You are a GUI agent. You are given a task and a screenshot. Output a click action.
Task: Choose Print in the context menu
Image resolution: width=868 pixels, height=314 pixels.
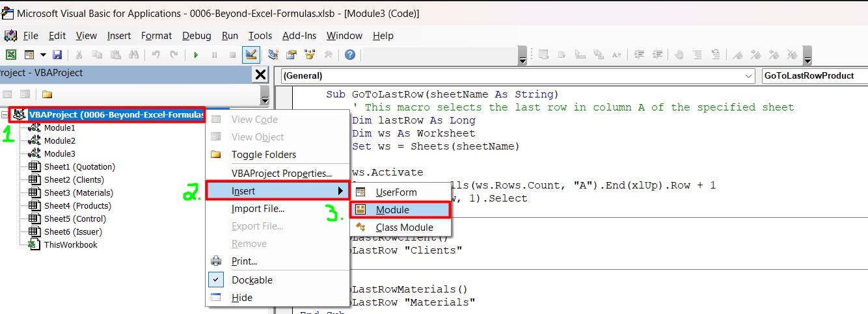[x=278, y=261]
